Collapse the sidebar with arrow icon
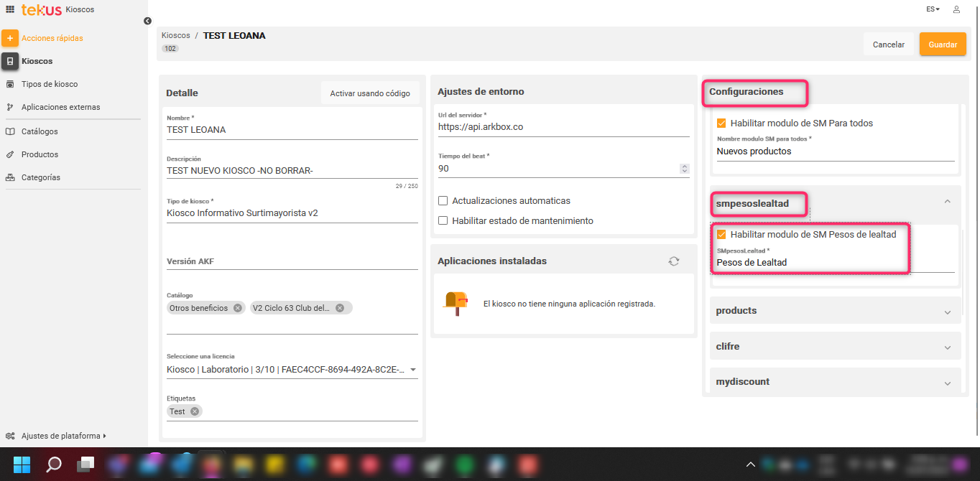 147,21
